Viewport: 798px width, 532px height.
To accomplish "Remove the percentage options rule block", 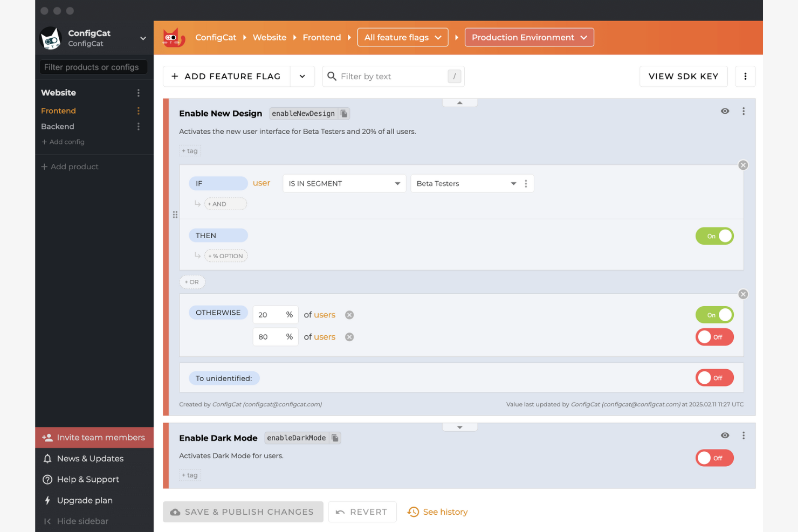I will coord(743,294).
